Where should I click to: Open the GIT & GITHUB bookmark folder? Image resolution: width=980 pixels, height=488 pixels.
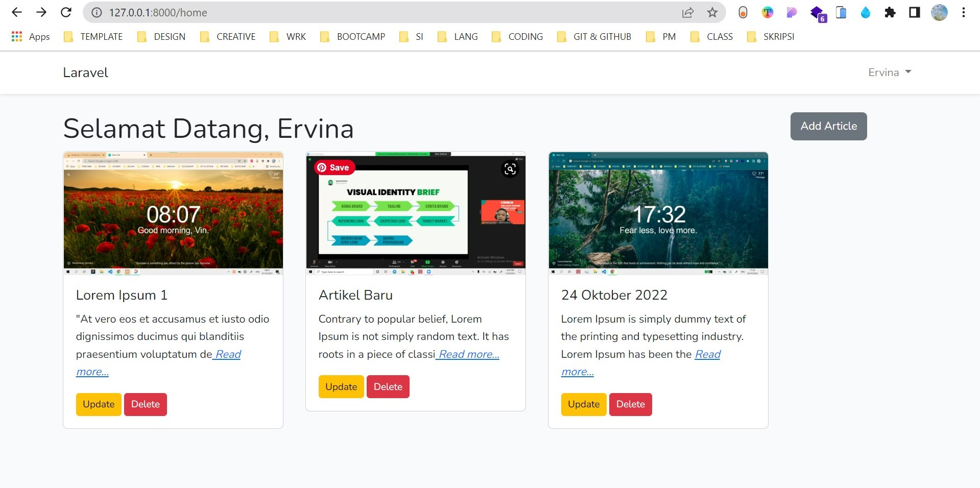pyautogui.click(x=594, y=37)
